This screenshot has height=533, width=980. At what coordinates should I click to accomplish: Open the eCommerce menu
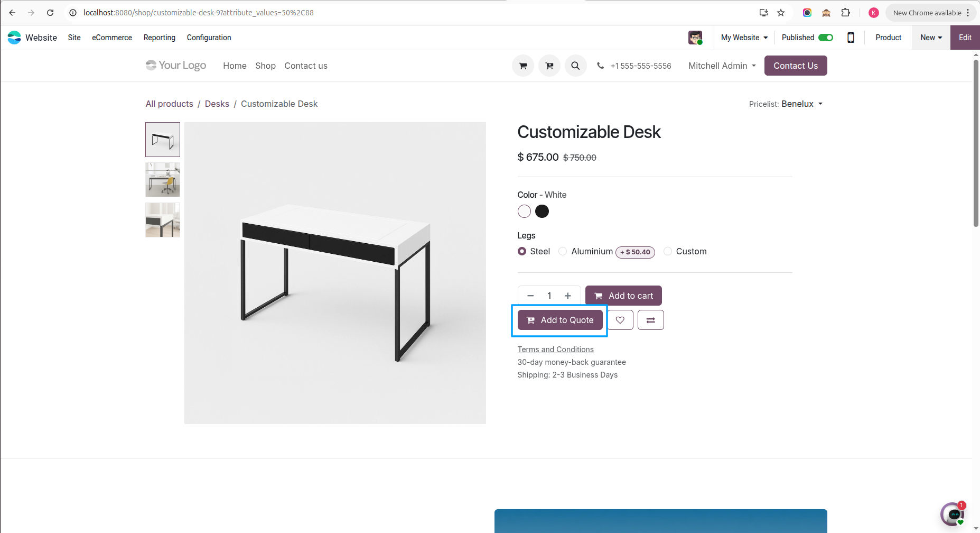click(111, 38)
